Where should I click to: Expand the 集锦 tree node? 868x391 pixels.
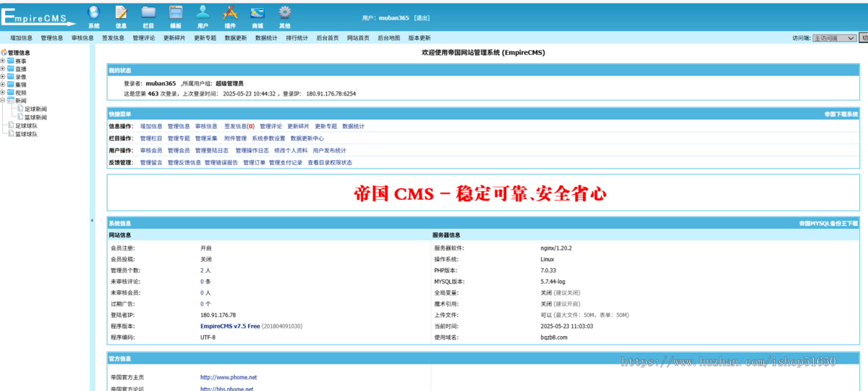3,85
